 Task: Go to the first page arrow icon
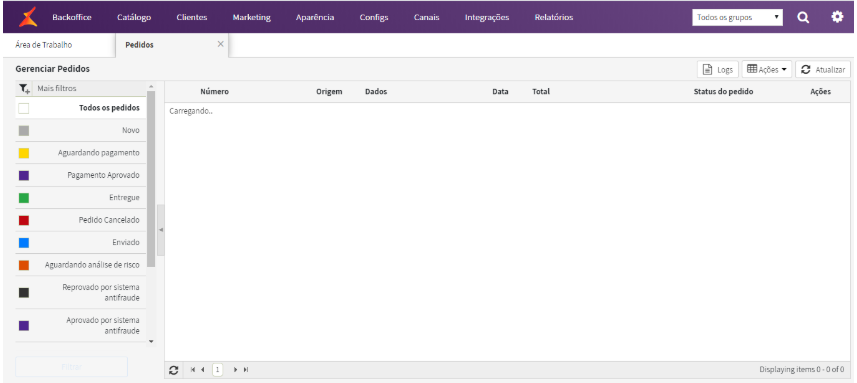pyautogui.click(x=193, y=370)
